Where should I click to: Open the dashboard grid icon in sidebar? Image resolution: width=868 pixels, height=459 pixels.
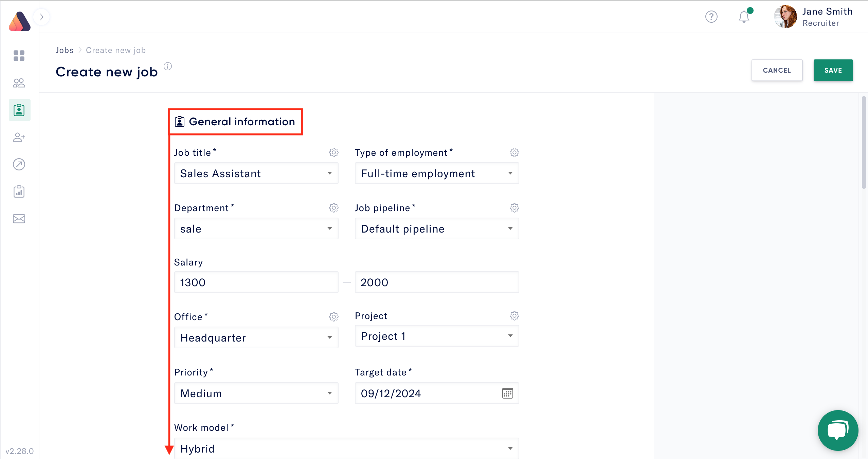click(19, 56)
